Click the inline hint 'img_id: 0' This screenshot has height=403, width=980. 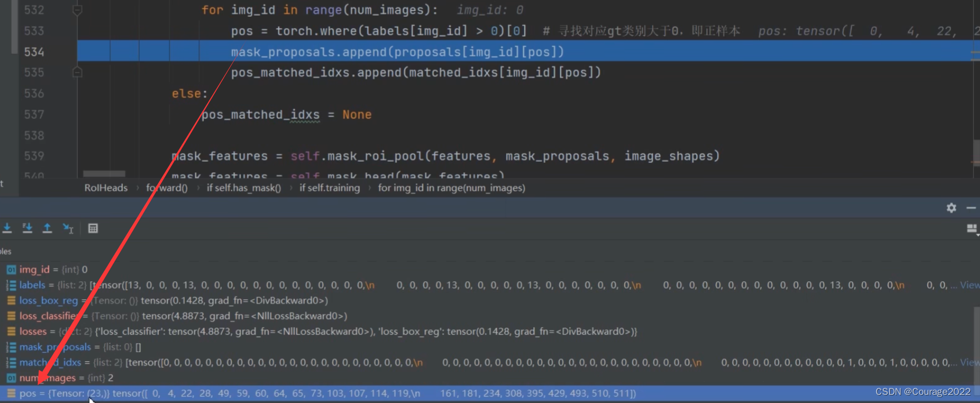[490, 10]
